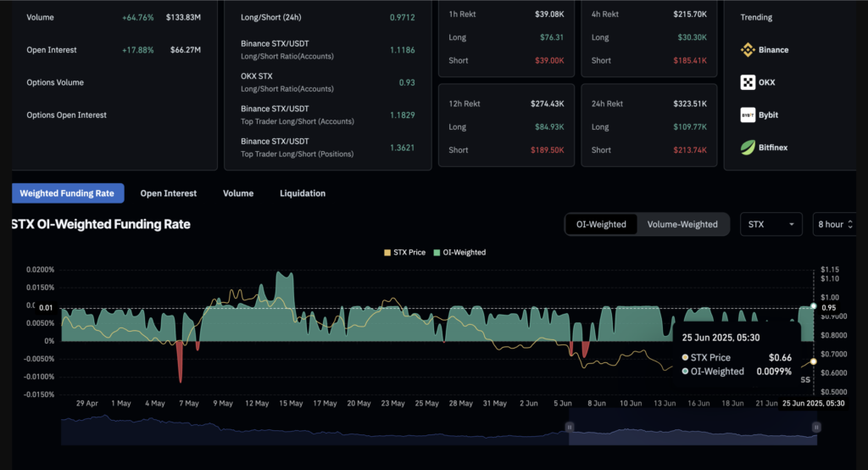The height and width of the screenshot is (470, 868).
Task: Click the OKX logo icon
Action: click(748, 82)
